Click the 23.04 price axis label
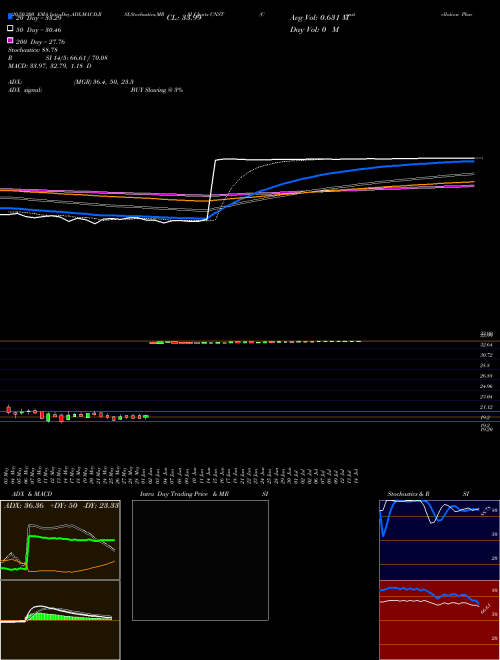Viewport: 500px width, 660px height. tap(486, 397)
